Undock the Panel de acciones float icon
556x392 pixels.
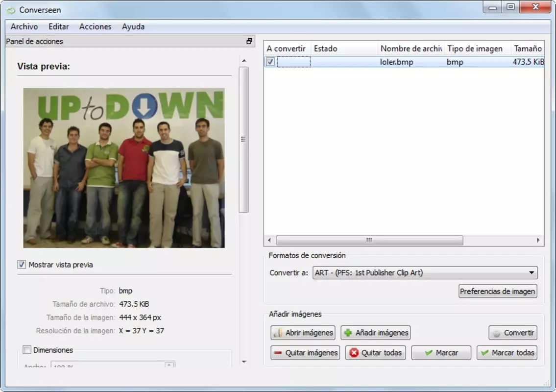tap(249, 41)
